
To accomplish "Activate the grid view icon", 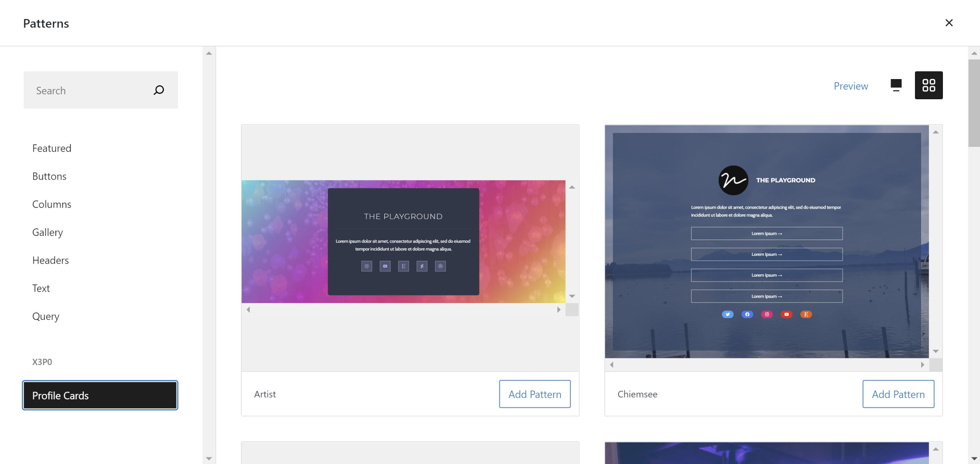I will (929, 85).
